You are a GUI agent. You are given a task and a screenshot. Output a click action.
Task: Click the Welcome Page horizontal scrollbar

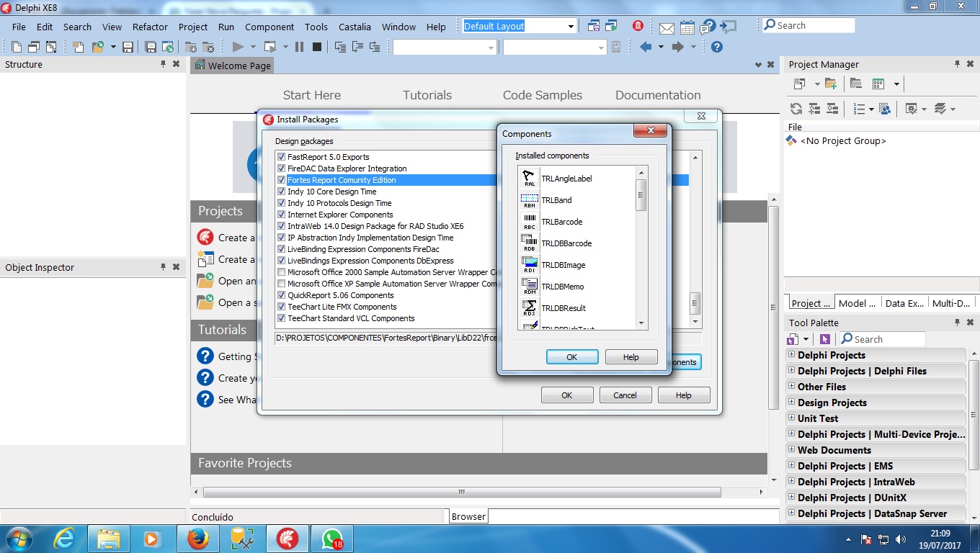(462, 493)
